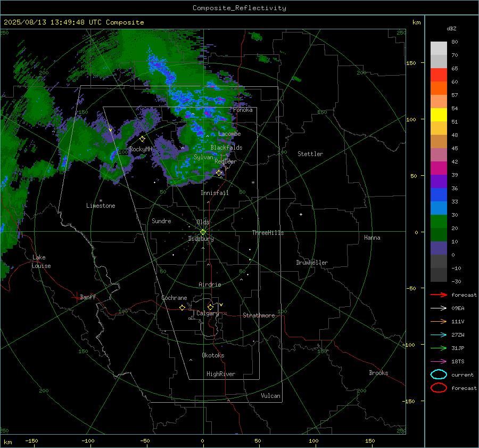Select the dark gray -10 dBZ swatch
The width and height of the screenshot is (479, 448).
pyautogui.click(x=439, y=275)
